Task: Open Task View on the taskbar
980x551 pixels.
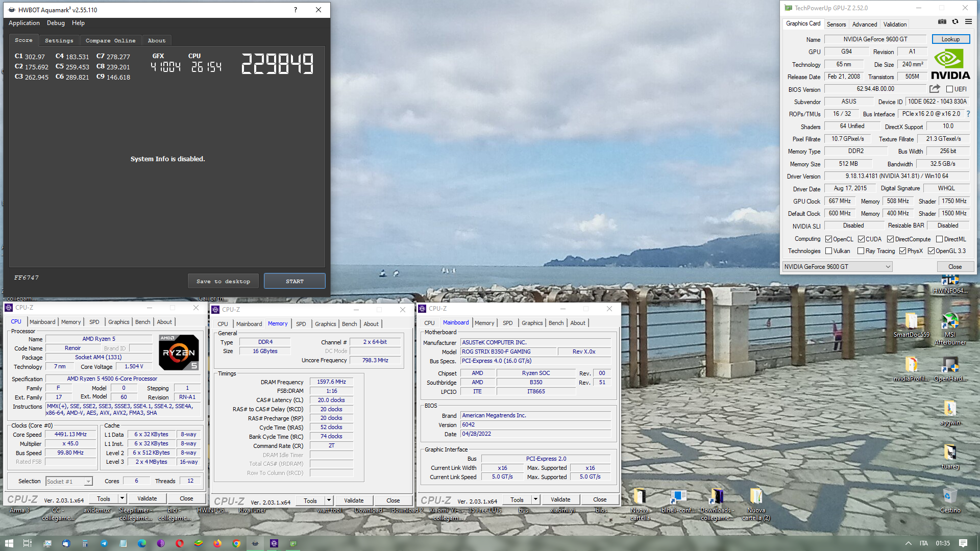Action: click(28, 543)
